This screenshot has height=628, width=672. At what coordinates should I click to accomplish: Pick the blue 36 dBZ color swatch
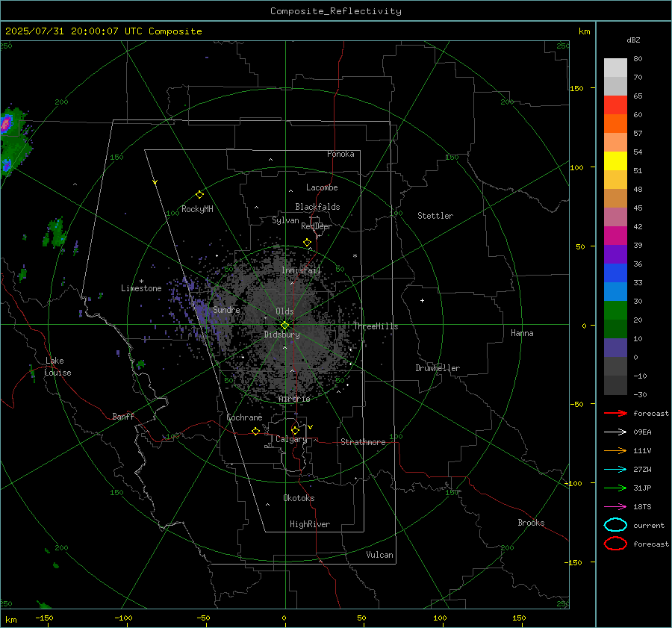[x=615, y=273]
